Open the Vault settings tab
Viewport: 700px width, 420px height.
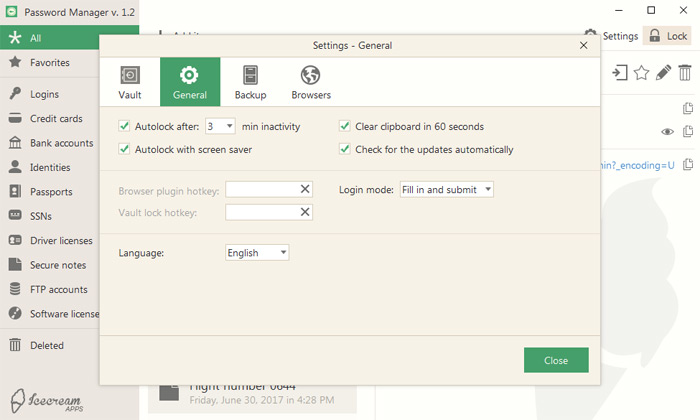[x=129, y=82]
